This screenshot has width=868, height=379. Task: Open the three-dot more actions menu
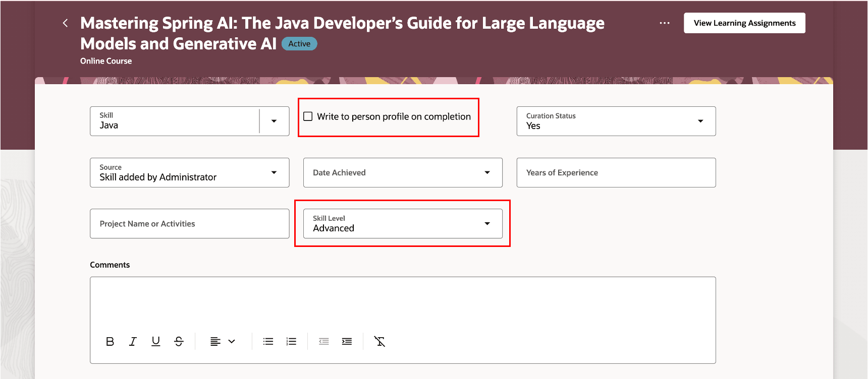pyautogui.click(x=665, y=23)
